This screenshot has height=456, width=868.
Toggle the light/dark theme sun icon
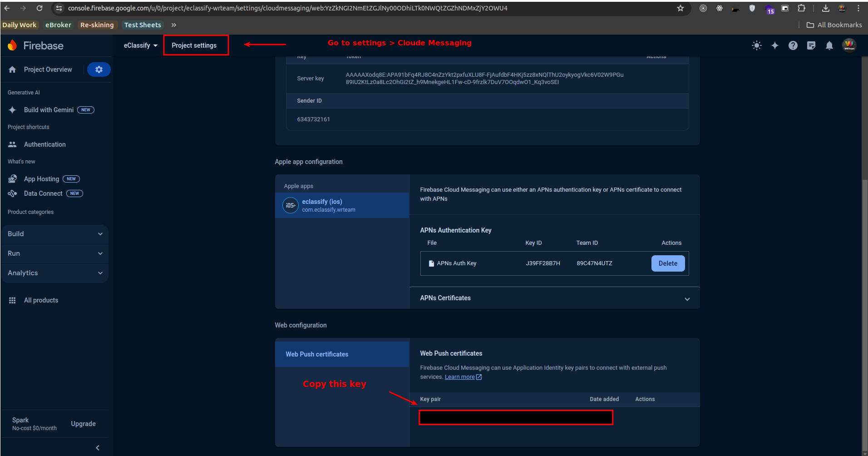point(756,45)
